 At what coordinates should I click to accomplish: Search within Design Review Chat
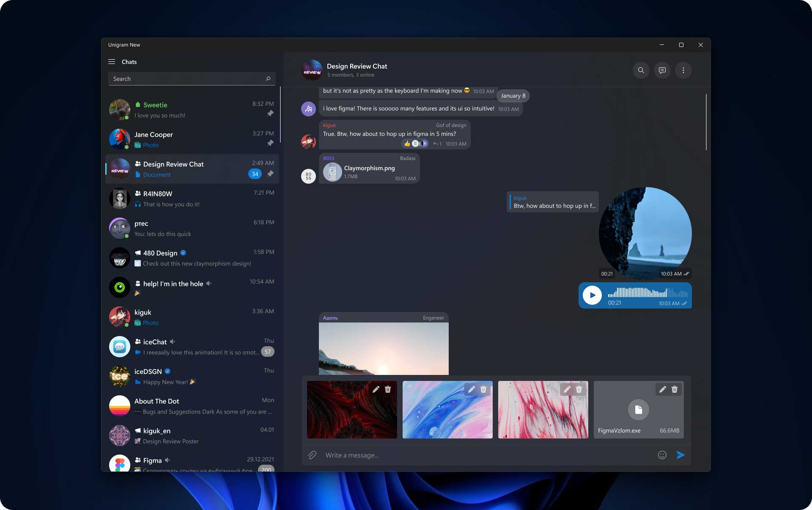641,70
